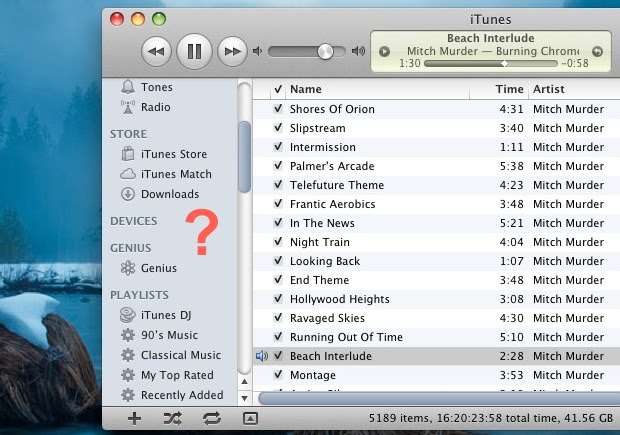
Task: Toggle remaining time -0:58 display
Action: [x=575, y=63]
